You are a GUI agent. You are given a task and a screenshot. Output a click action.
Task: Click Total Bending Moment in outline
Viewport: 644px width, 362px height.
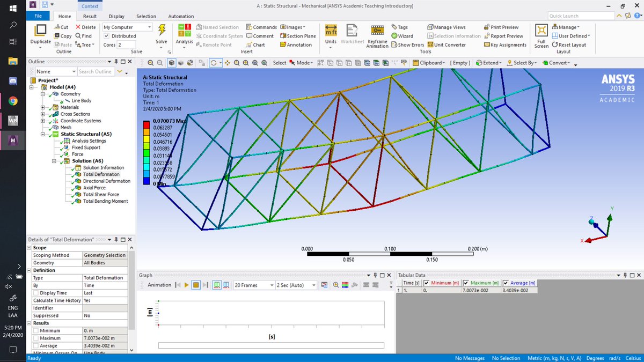(105, 201)
